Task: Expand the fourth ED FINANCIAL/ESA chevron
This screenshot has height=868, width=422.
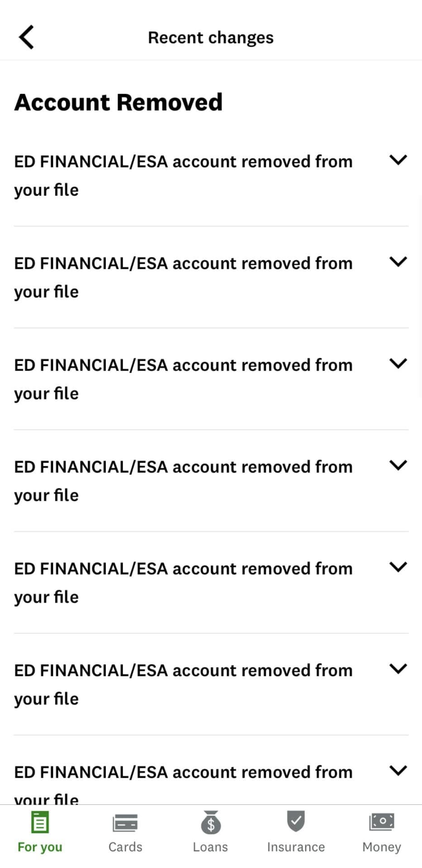Action: pyautogui.click(x=398, y=465)
